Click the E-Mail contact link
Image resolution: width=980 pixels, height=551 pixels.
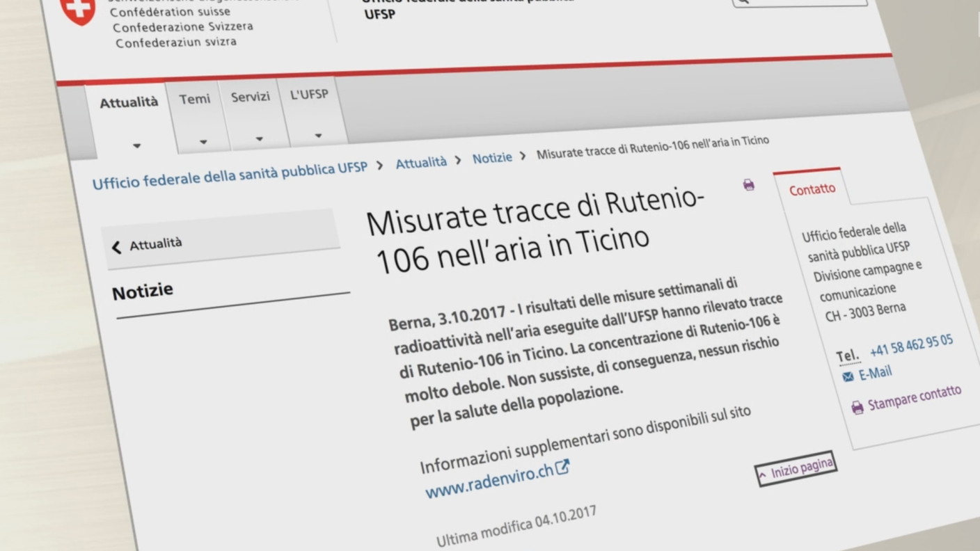875,373
